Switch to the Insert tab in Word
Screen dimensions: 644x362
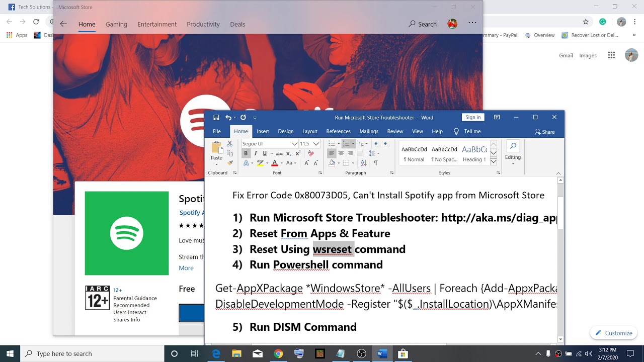[263, 131]
